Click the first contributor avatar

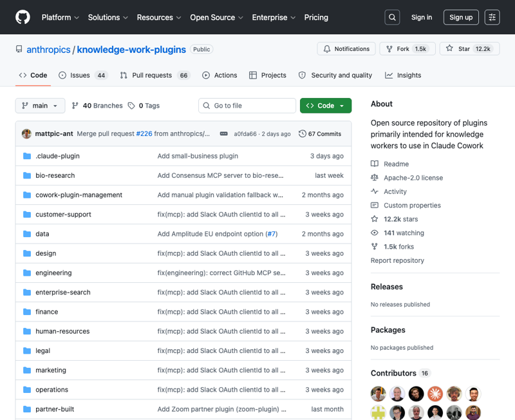coord(379,394)
